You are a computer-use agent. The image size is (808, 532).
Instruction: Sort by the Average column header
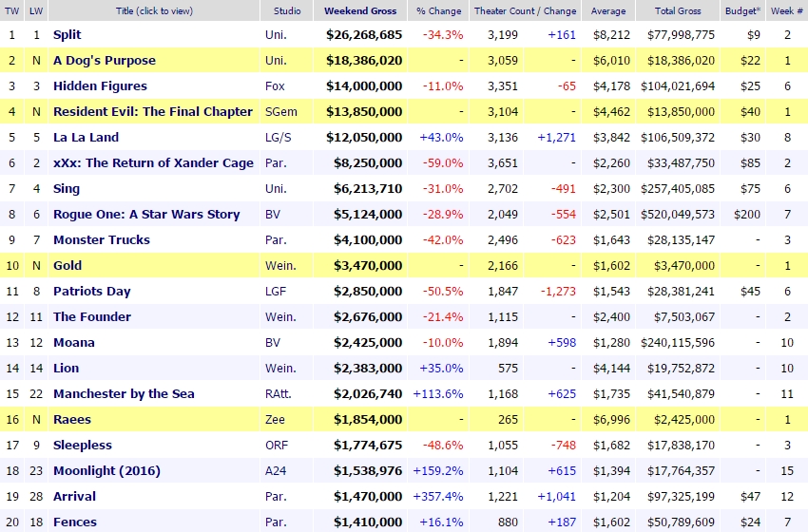(x=608, y=10)
